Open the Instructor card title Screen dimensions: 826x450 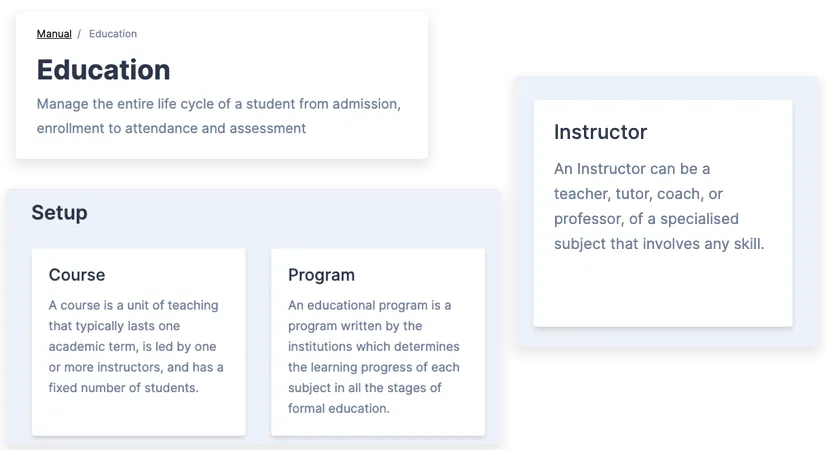pyautogui.click(x=600, y=132)
